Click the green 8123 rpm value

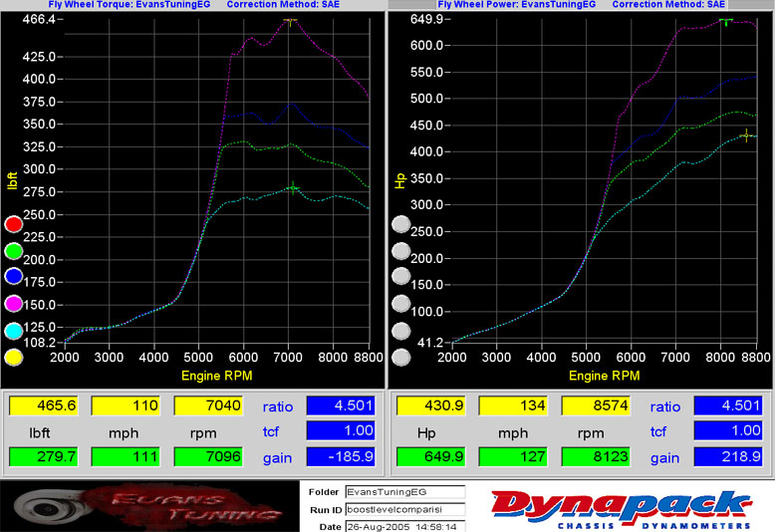point(596,456)
